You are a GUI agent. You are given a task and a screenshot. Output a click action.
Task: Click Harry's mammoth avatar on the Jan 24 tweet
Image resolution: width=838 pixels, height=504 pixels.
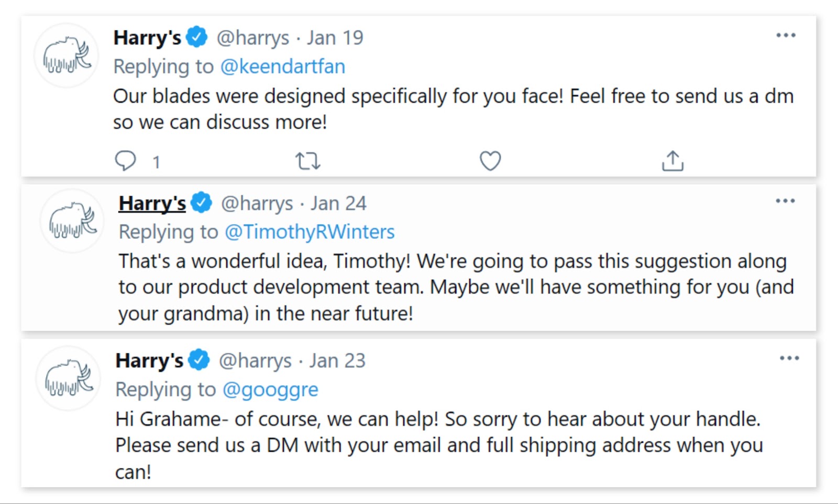click(72, 221)
